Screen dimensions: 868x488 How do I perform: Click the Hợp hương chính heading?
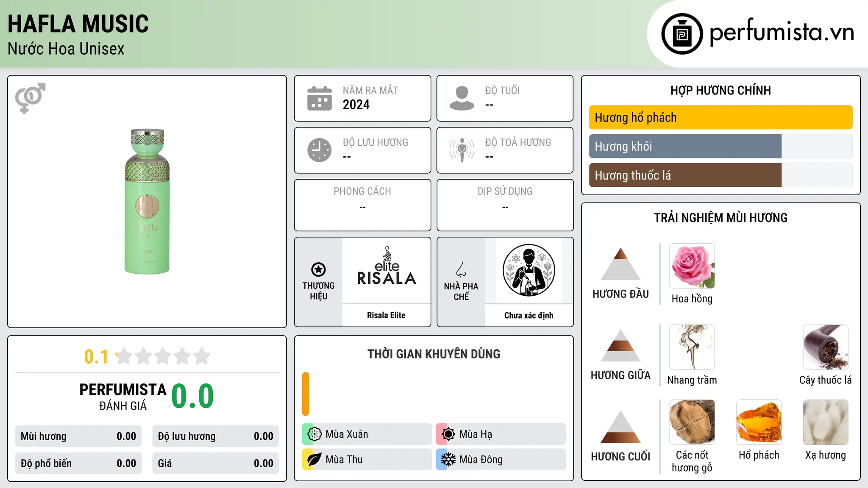point(721,90)
